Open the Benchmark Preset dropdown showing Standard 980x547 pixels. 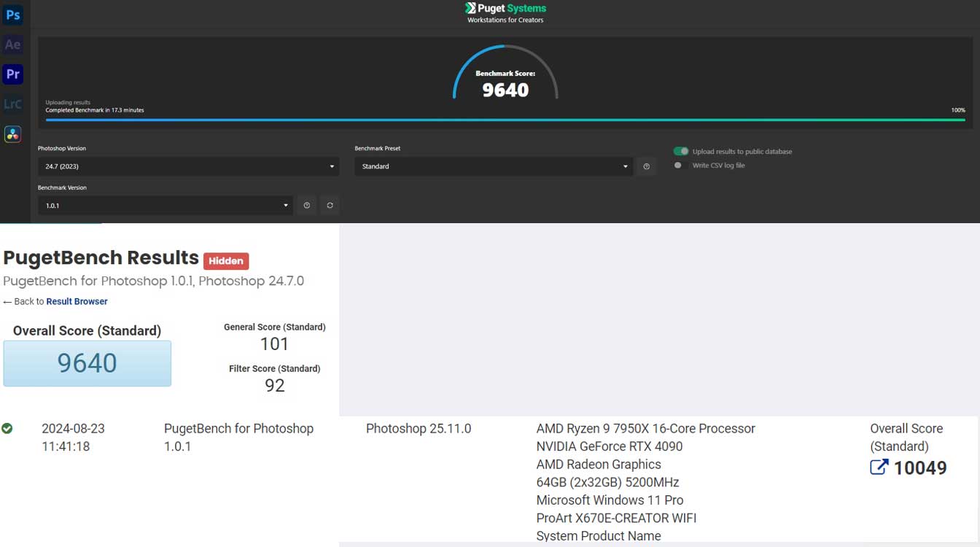point(493,166)
